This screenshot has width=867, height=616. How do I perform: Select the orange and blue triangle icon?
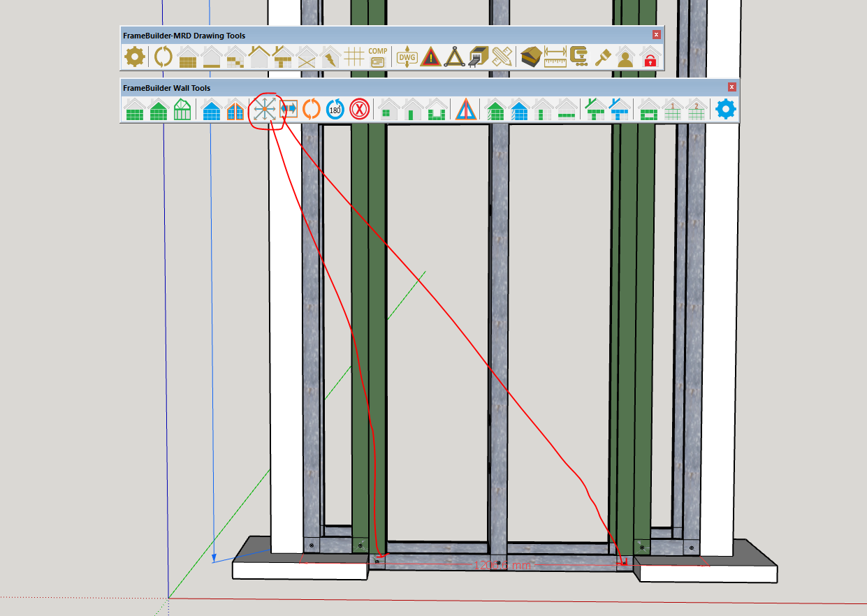point(465,110)
